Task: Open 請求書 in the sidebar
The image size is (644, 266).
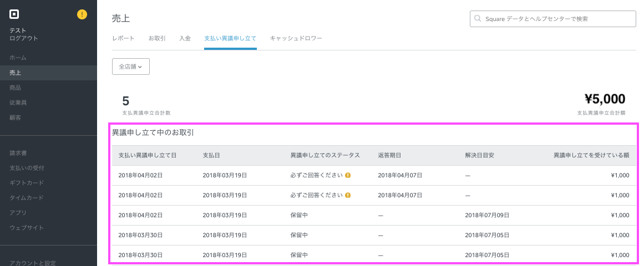Action: [18, 152]
